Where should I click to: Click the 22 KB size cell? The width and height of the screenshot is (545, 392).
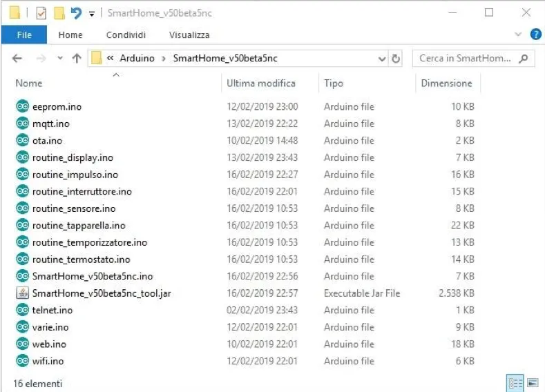click(x=463, y=226)
